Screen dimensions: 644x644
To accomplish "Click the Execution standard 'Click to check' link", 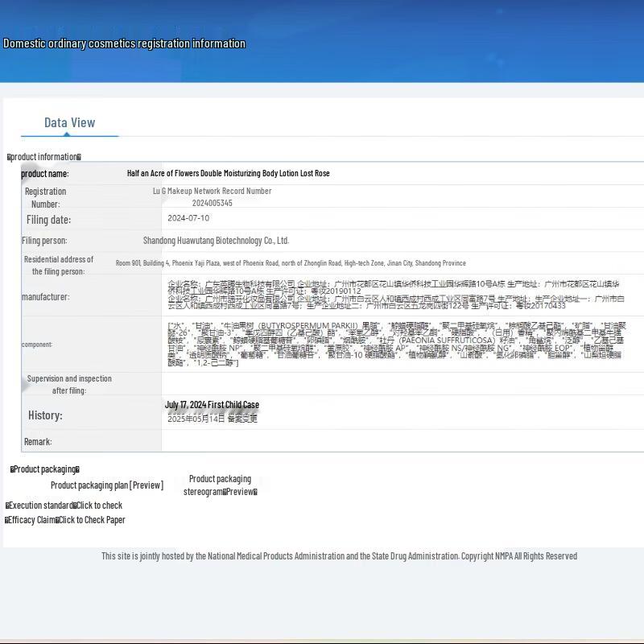I will (x=99, y=506).
